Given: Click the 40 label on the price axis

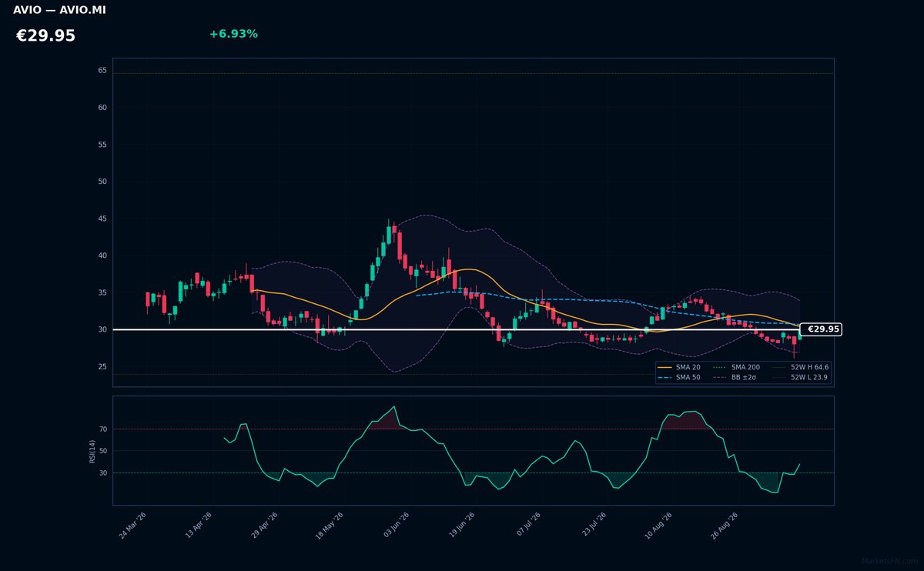Looking at the screenshot, I should [x=102, y=255].
